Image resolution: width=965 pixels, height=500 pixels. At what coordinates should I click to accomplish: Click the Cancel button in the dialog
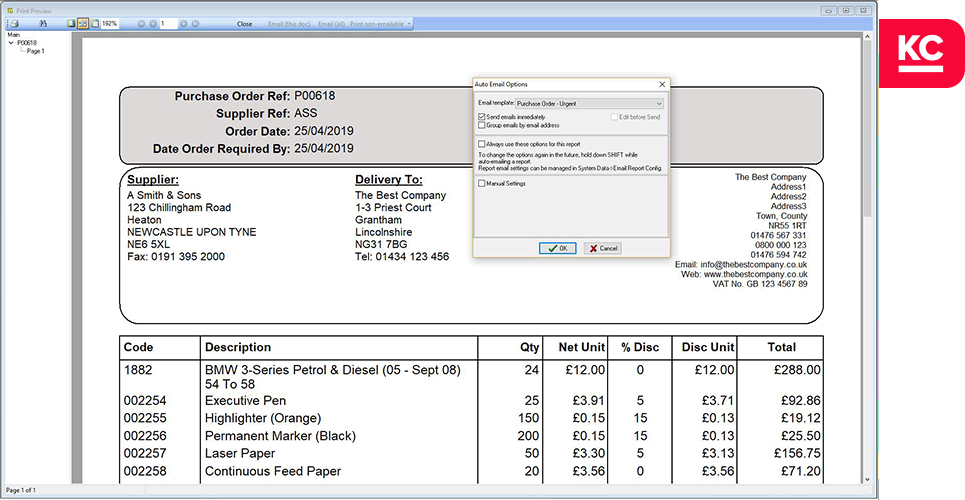[x=603, y=248]
